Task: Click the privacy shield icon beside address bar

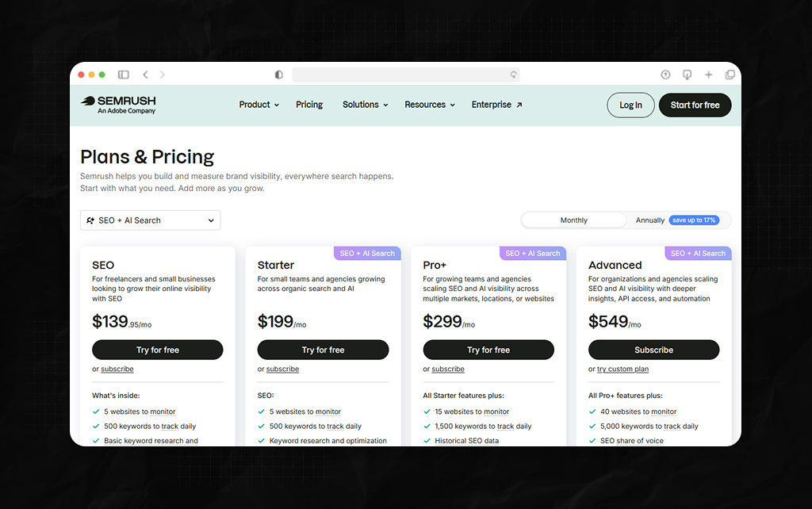Action: coord(278,75)
